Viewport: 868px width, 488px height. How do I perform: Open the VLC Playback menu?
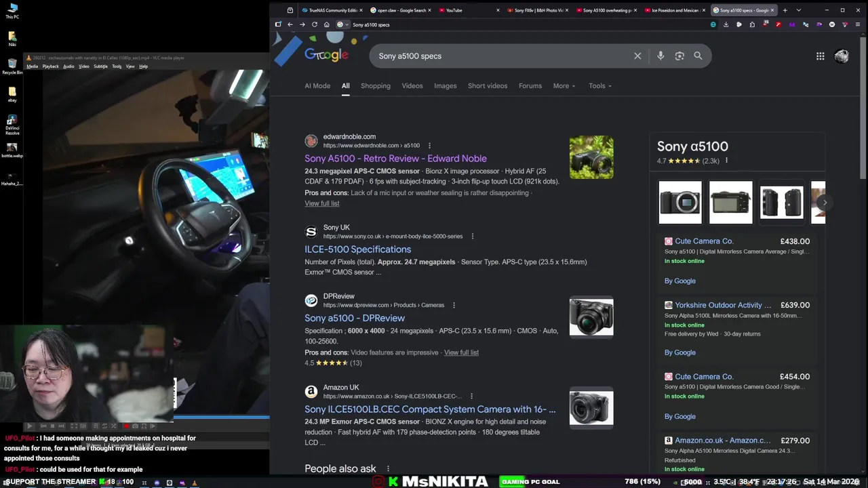50,66
